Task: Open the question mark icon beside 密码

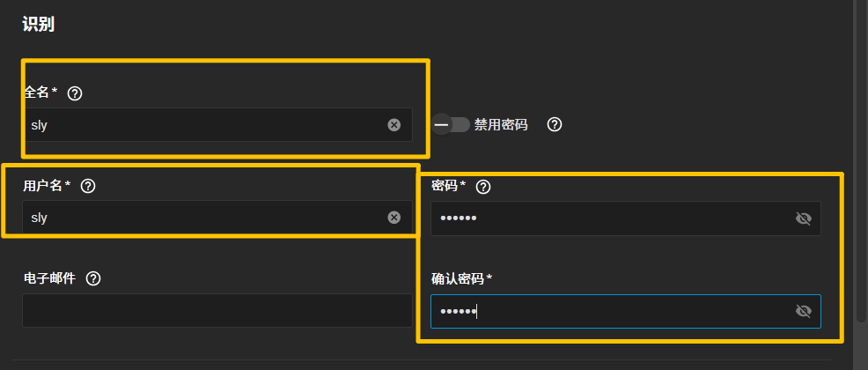Action: click(483, 187)
